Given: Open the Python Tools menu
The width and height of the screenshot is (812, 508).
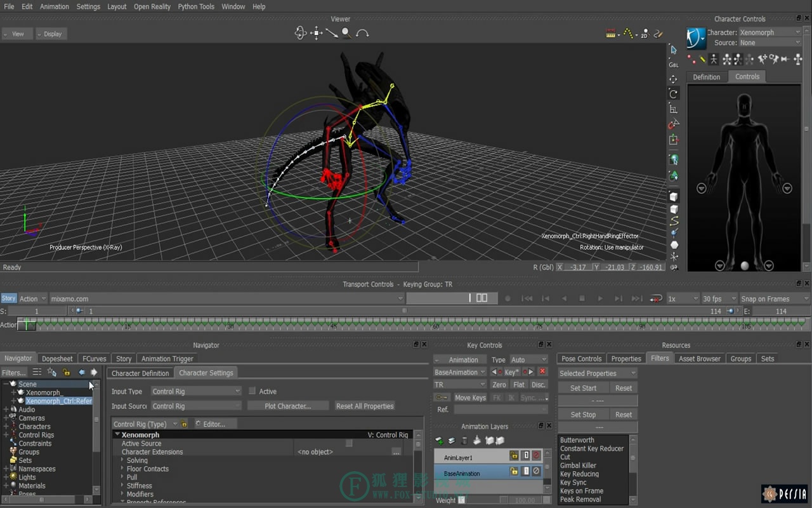Looking at the screenshot, I should point(196,6).
